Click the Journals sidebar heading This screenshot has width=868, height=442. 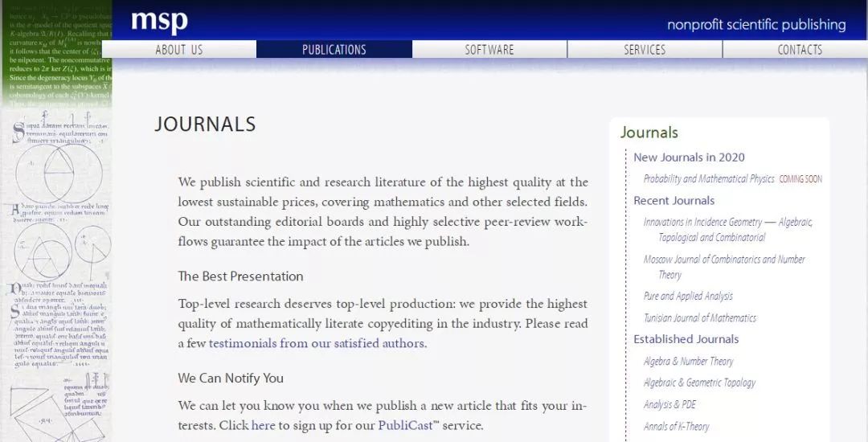tap(649, 133)
